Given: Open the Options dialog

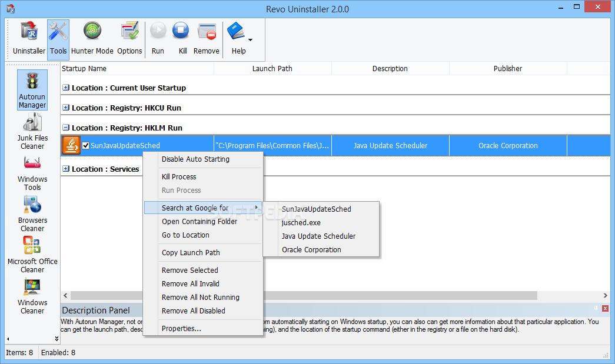Looking at the screenshot, I should tap(129, 38).
